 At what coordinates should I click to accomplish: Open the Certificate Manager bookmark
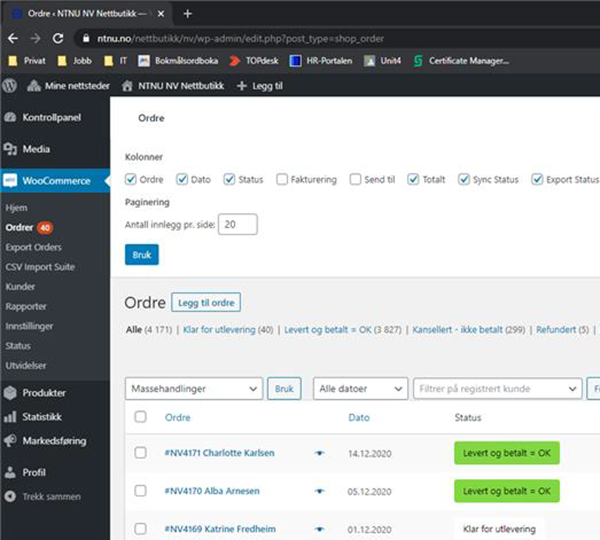[461, 61]
